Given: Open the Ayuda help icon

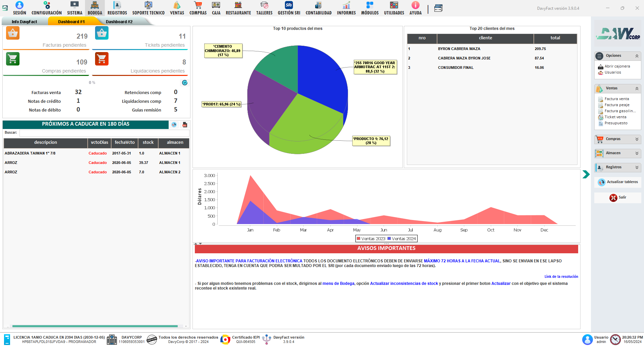Looking at the screenshot, I should click(416, 5).
